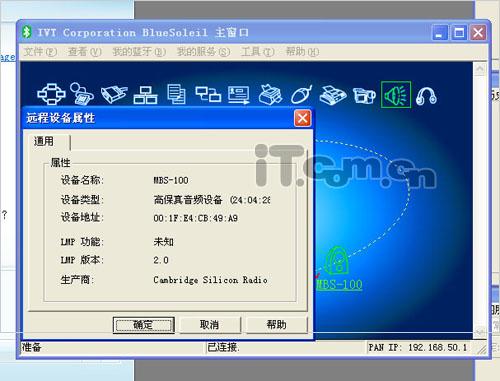Click the Bluetooth logo in title bar

point(27,32)
